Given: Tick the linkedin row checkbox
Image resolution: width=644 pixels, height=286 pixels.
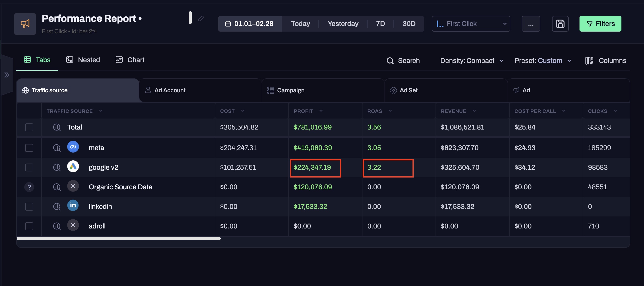Looking at the screenshot, I should click(29, 206).
